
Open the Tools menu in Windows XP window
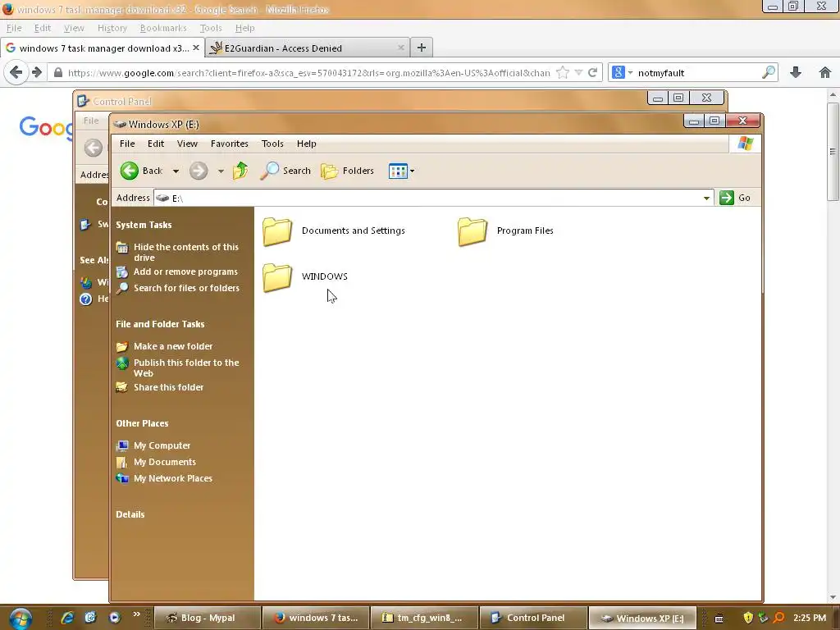[x=272, y=144]
